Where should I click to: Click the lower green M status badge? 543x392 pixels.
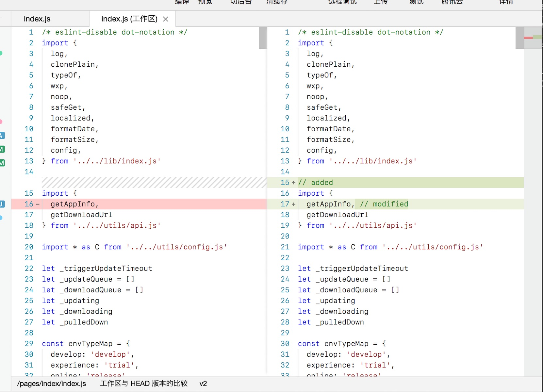click(x=2, y=163)
